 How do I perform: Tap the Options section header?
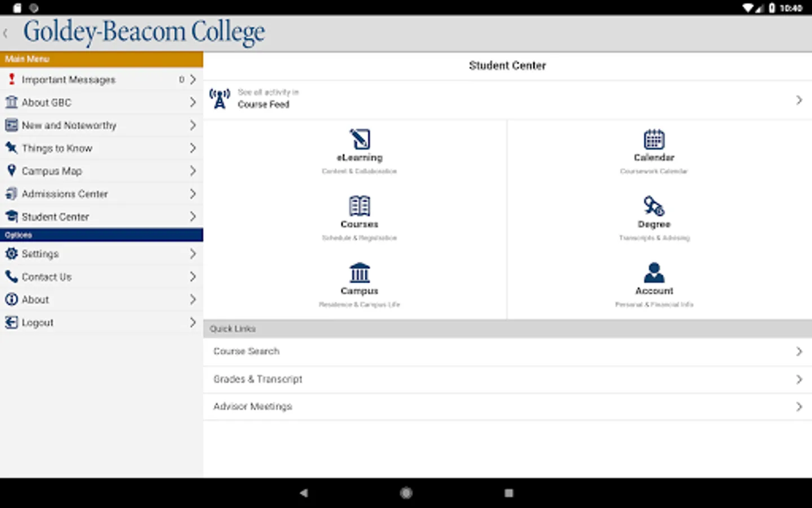pos(101,235)
